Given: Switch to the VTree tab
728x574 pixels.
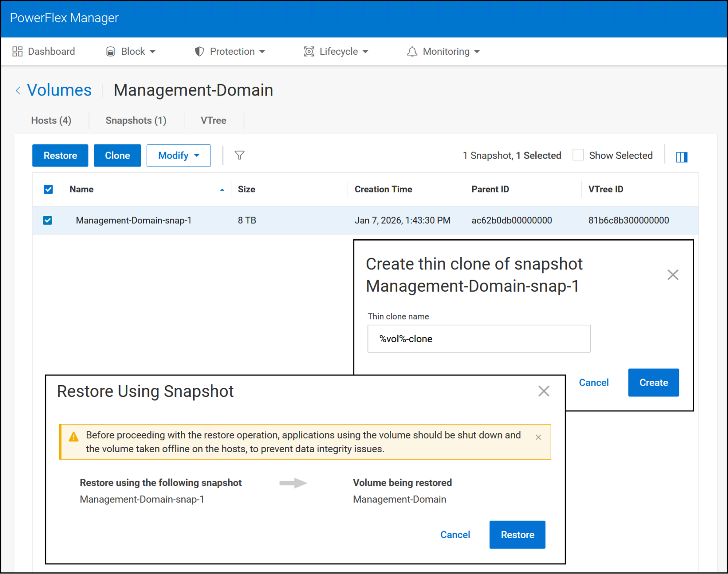Looking at the screenshot, I should coord(213,120).
